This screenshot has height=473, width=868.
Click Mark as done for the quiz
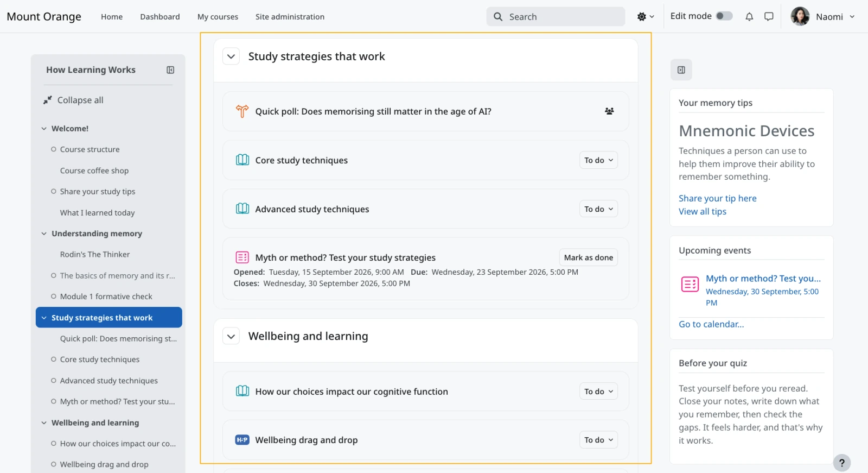point(589,257)
